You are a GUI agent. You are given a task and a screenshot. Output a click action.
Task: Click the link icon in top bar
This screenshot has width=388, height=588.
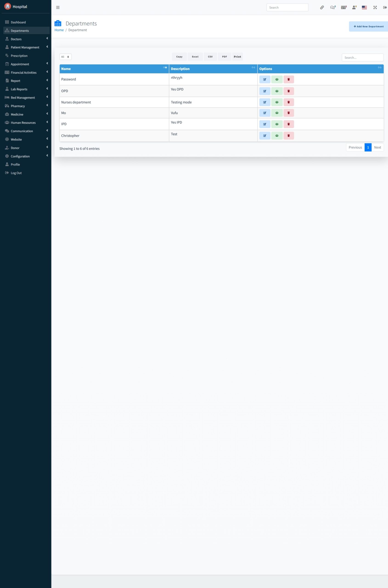[x=322, y=7]
